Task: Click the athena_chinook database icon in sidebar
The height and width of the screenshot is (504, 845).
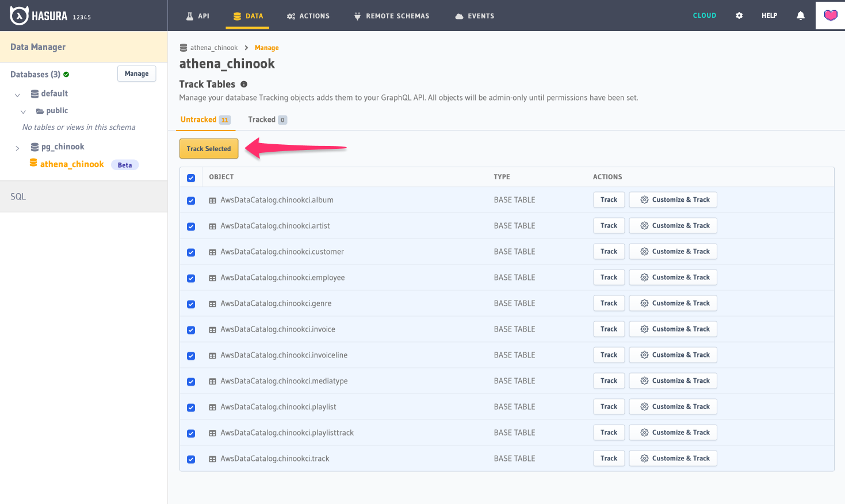Action: [x=33, y=164]
